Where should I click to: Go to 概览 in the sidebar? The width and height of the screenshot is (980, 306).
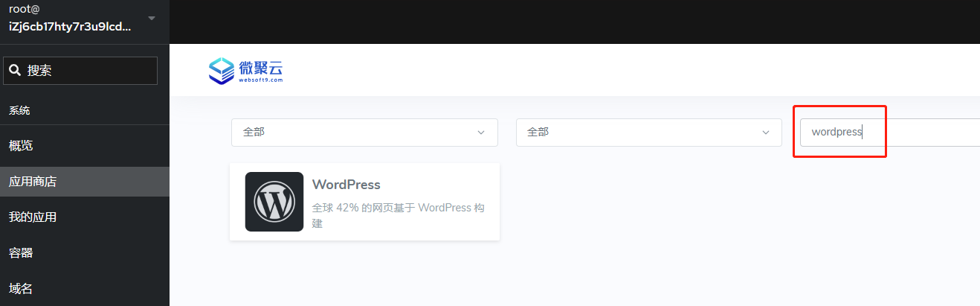click(x=21, y=145)
